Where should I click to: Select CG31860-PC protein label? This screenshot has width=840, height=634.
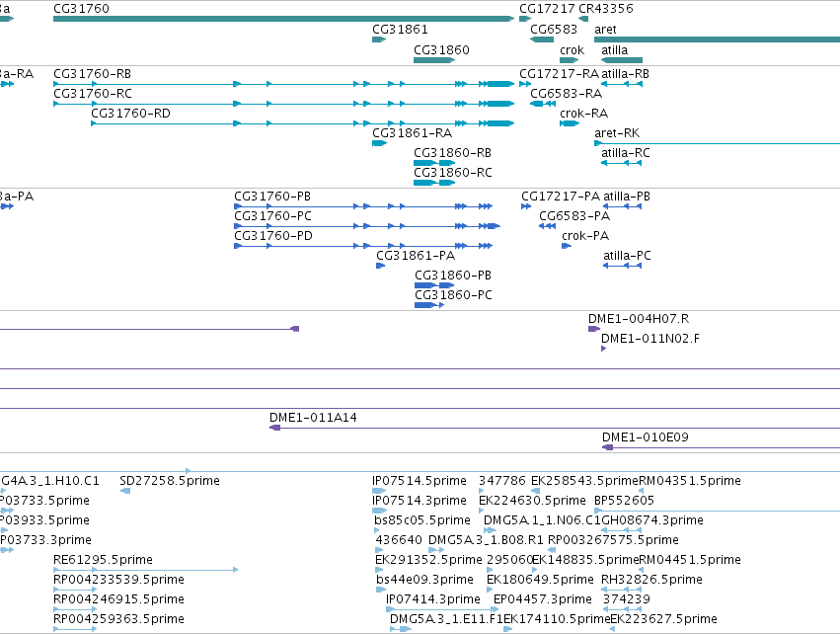[x=453, y=295]
